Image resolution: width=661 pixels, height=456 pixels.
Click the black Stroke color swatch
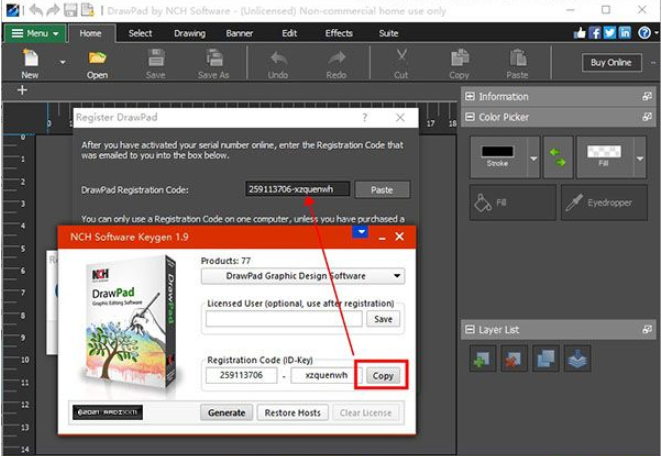coord(497,152)
